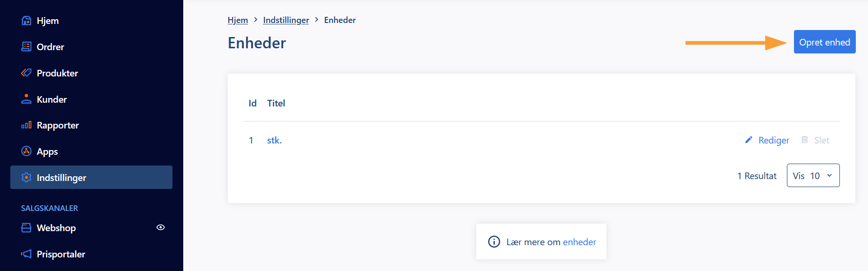Click the Hjem house icon in sidebar
The image size is (868, 271).
pyautogui.click(x=26, y=21)
